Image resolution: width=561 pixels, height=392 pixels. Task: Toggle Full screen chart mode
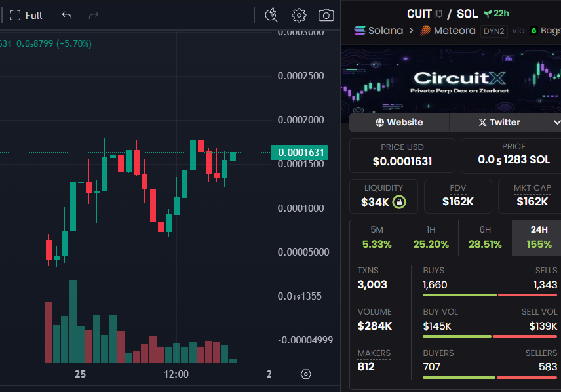[x=26, y=15]
